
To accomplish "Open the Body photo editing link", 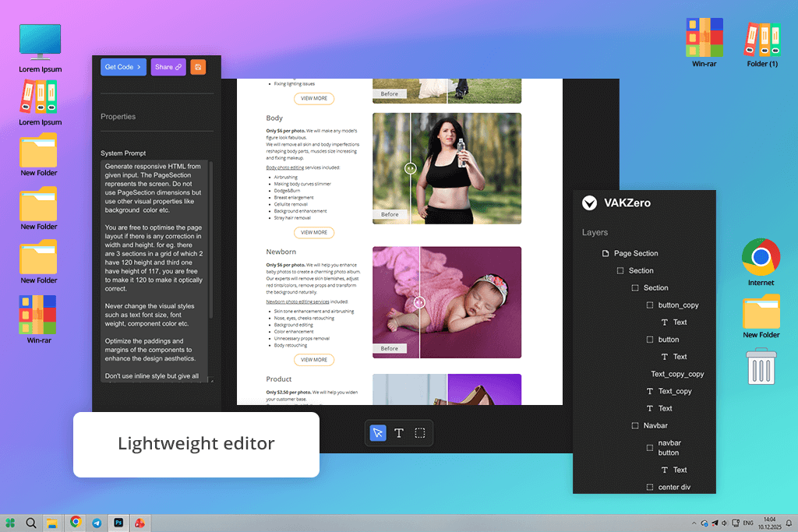I will [285, 167].
